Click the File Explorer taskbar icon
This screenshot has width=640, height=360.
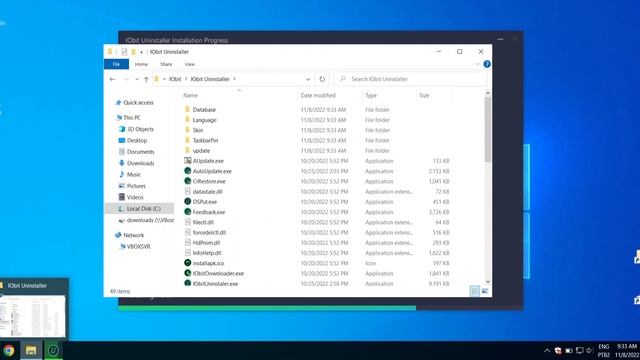pos(31,350)
